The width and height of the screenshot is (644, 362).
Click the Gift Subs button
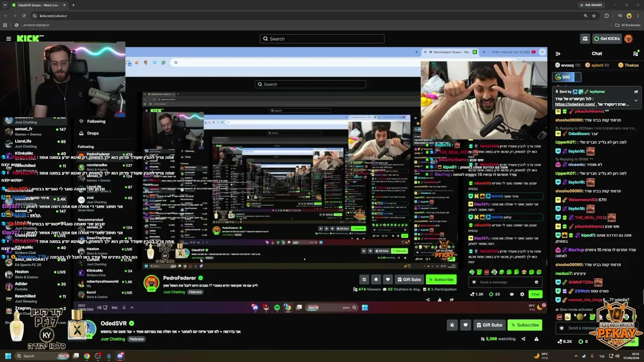[x=489, y=325]
